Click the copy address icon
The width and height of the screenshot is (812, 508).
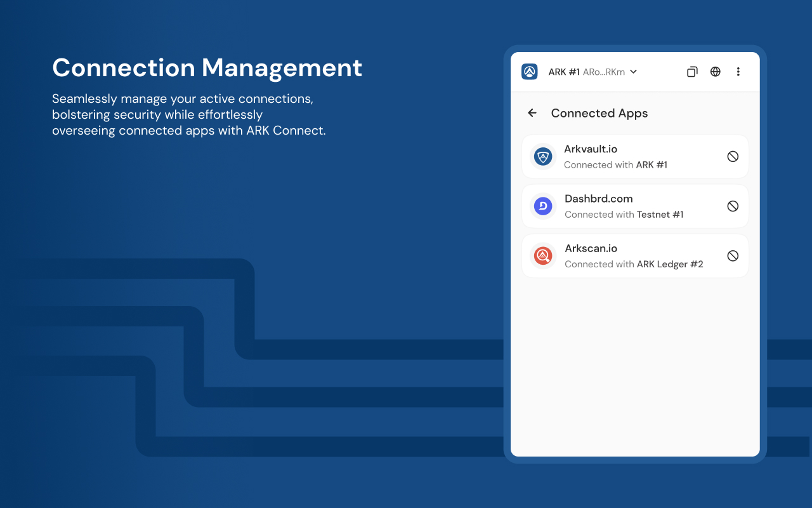coord(692,72)
